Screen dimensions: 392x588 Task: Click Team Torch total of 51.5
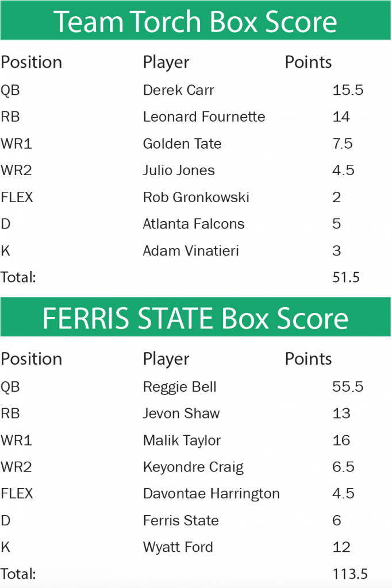coord(346,277)
